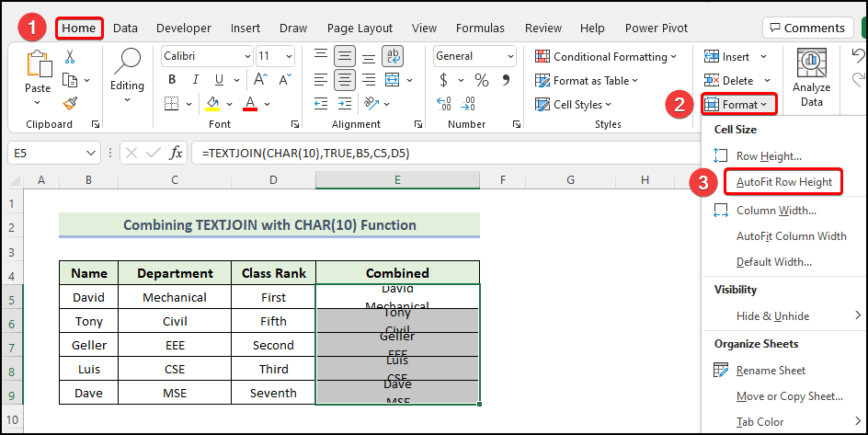The image size is (868, 435).
Task: Click the Cut scissors icon
Action: click(x=70, y=56)
